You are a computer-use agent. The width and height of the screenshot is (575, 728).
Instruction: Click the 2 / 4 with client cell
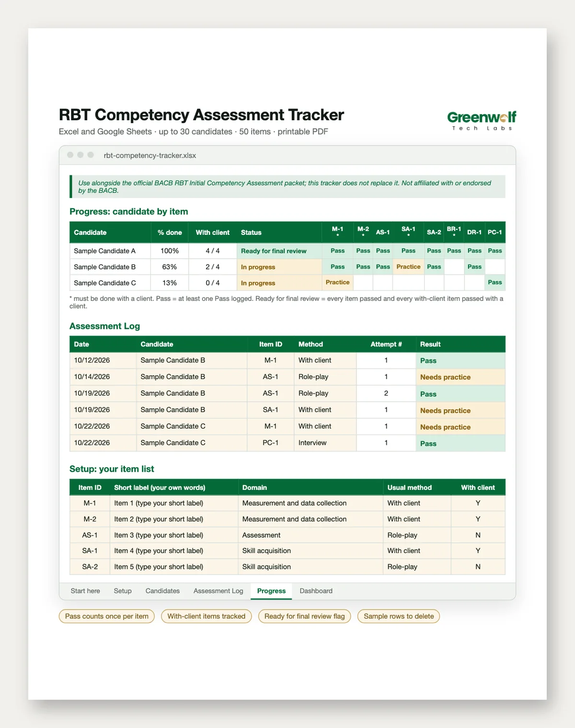212,267
